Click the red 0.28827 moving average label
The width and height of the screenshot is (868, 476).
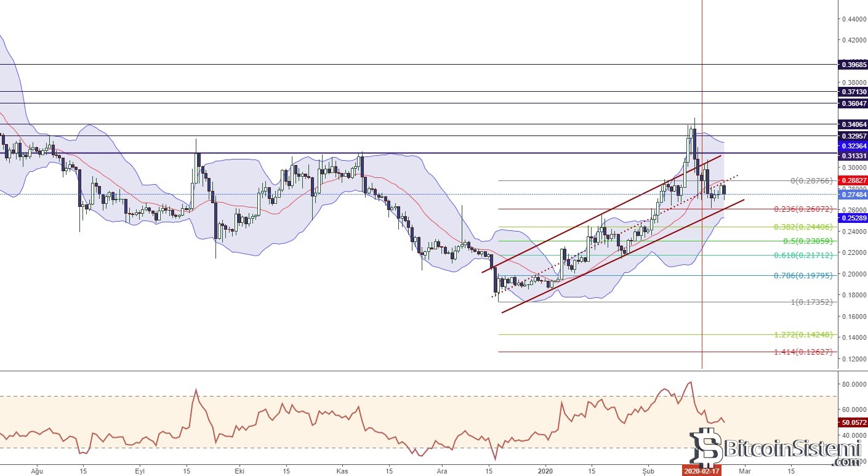pos(853,178)
